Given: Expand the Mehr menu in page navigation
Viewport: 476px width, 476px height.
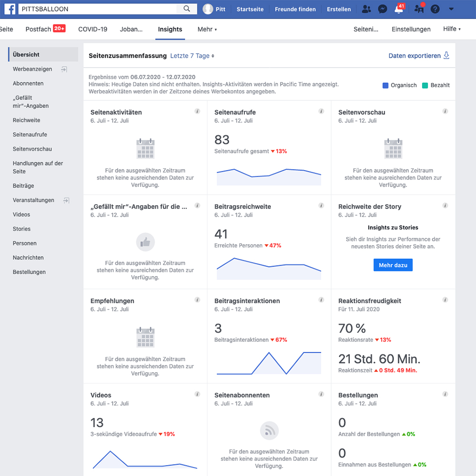Looking at the screenshot, I should coord(207,29).
